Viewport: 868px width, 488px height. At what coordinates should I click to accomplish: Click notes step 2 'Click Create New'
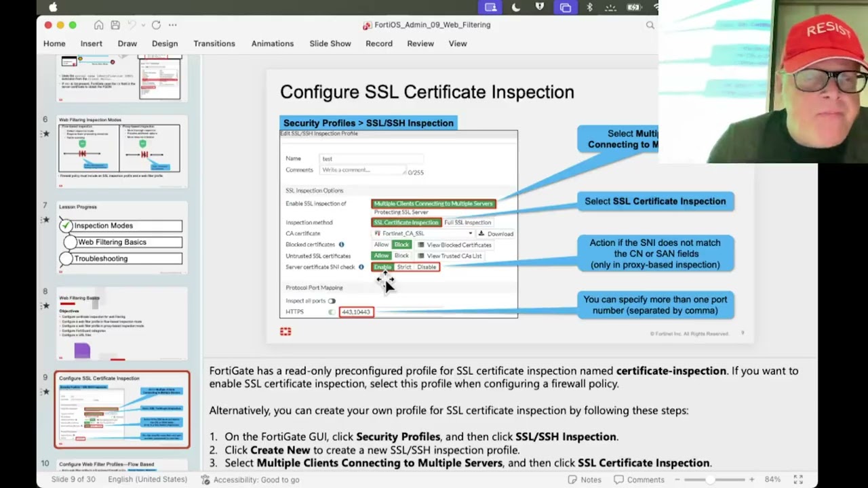point(372,450)
